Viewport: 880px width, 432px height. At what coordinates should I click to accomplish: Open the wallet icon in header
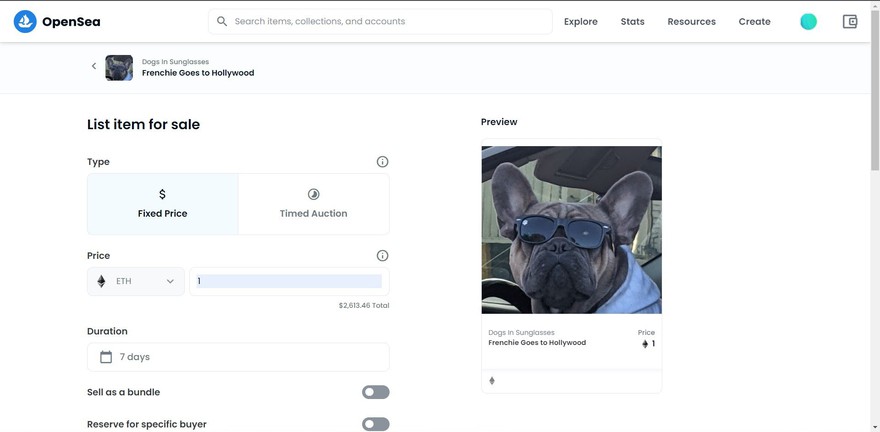850,21
